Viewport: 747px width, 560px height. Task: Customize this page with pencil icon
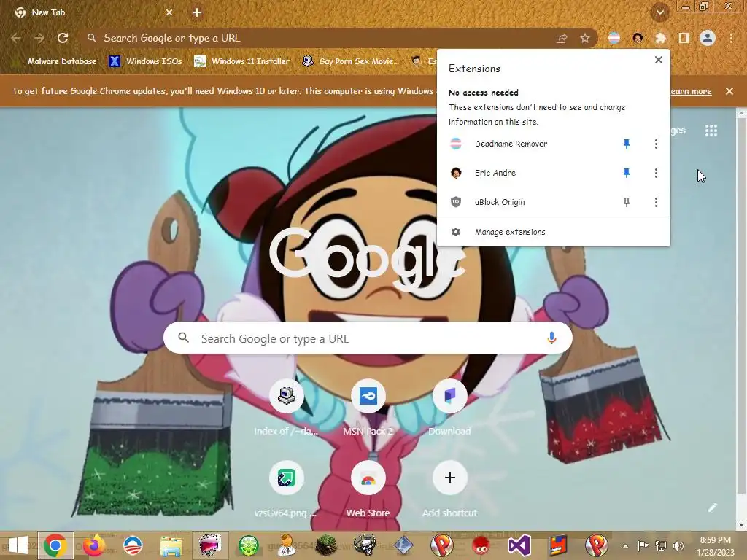[x=712, y=507]
